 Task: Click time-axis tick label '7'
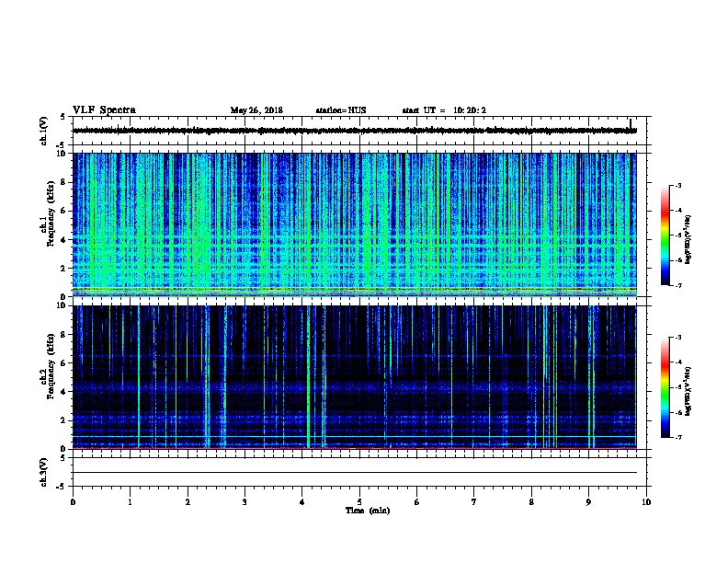click(474, 502)
